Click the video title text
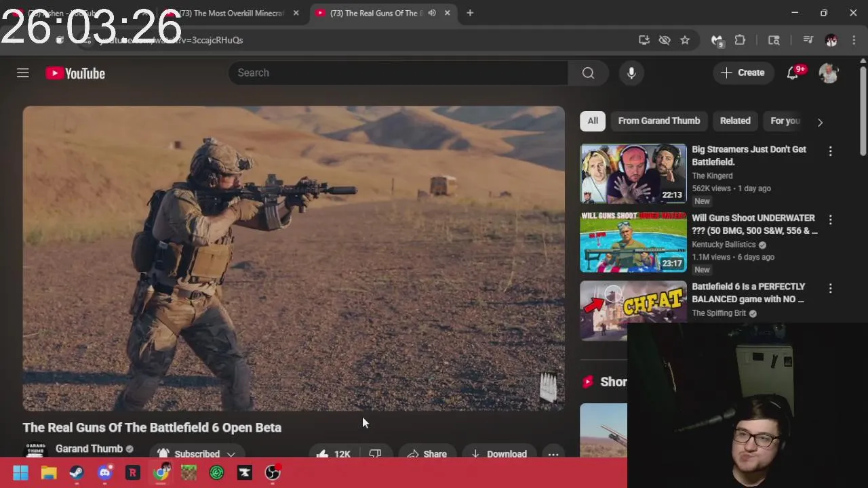The image size is (868, 488). (152, 428)
